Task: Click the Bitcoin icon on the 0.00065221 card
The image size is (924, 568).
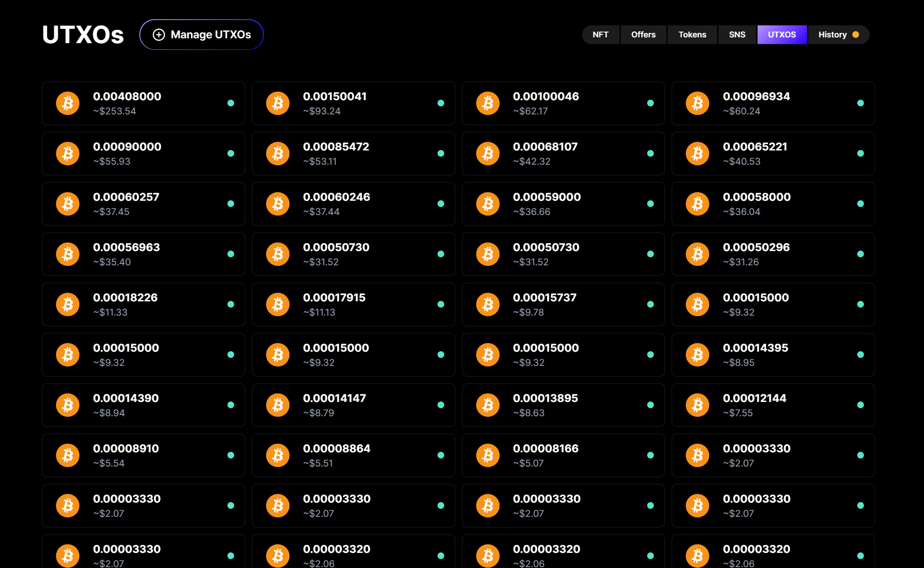Action: pyautogui.click(x=697, y=154)
